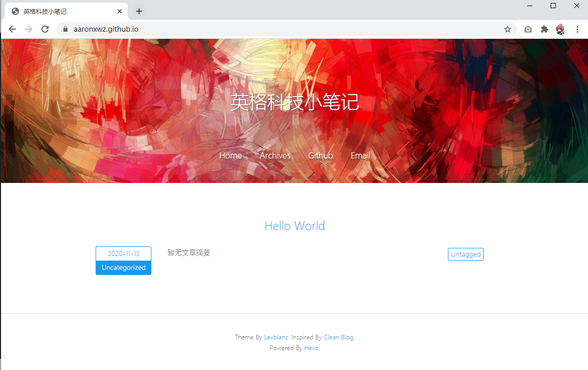Viewport: 588px width, 370px height.
Task: Click the camera screenshot extension icon
Action: tap(528, 29)
